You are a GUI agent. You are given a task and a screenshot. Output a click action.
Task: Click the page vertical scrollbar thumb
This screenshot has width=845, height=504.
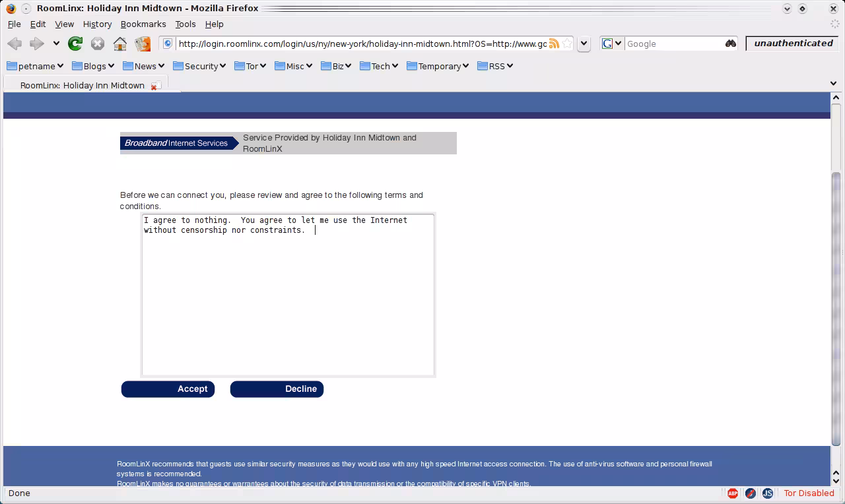(836, 307)
